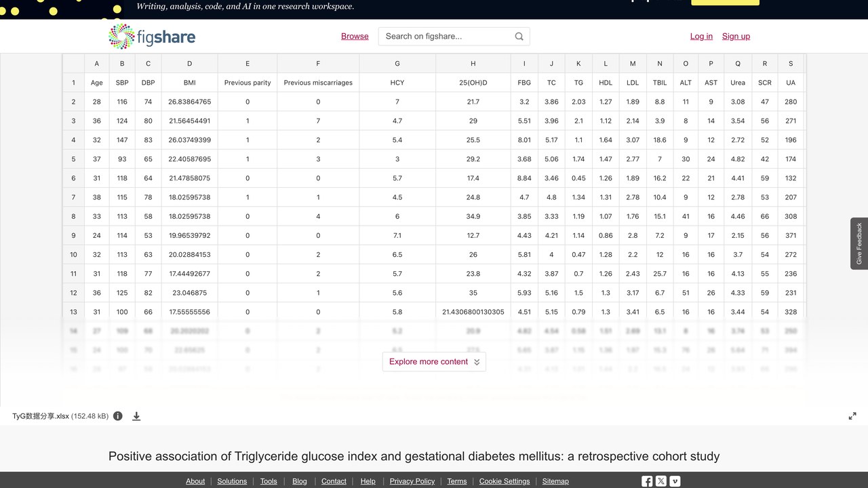Screen dimensions: 868x488
Task: Expand Explore more content
Action: (x=434, y=362)
